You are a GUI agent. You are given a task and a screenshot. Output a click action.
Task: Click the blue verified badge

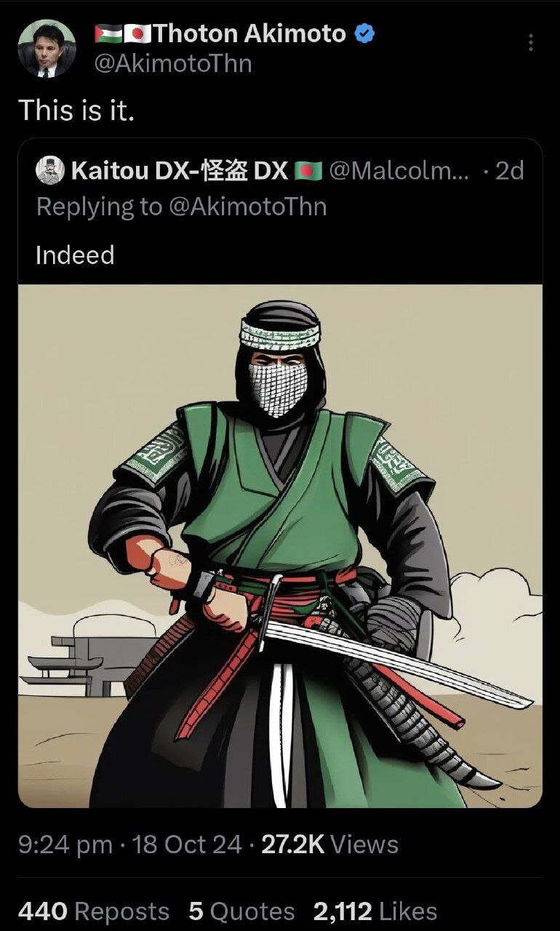[x=364, y=33]
